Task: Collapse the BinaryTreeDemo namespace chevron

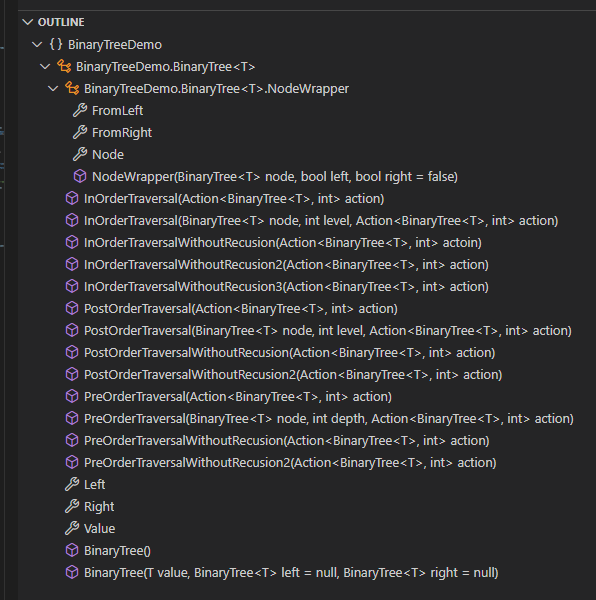Action: (x=37, y=44)
